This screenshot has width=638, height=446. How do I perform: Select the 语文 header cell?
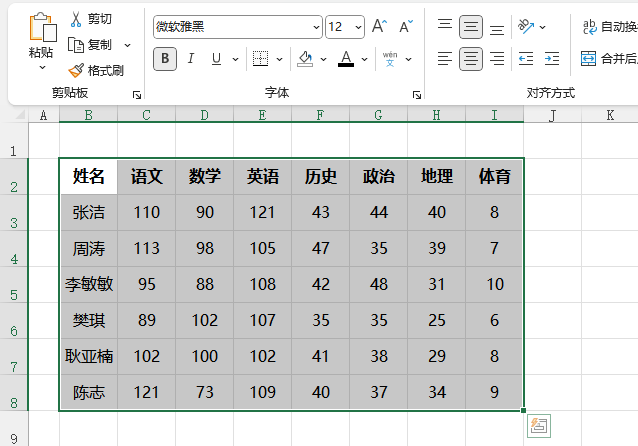point(146,177)
